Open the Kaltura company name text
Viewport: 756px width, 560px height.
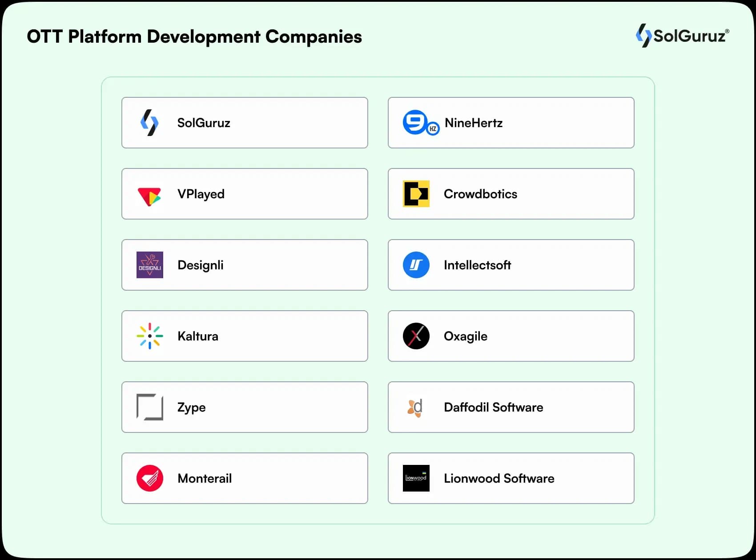click(x=198, y=336)
